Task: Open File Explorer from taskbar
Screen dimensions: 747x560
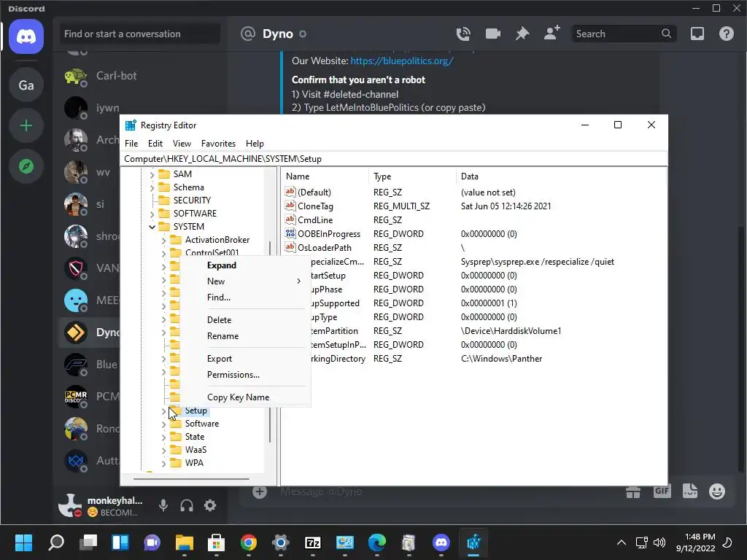Action: 185,542
